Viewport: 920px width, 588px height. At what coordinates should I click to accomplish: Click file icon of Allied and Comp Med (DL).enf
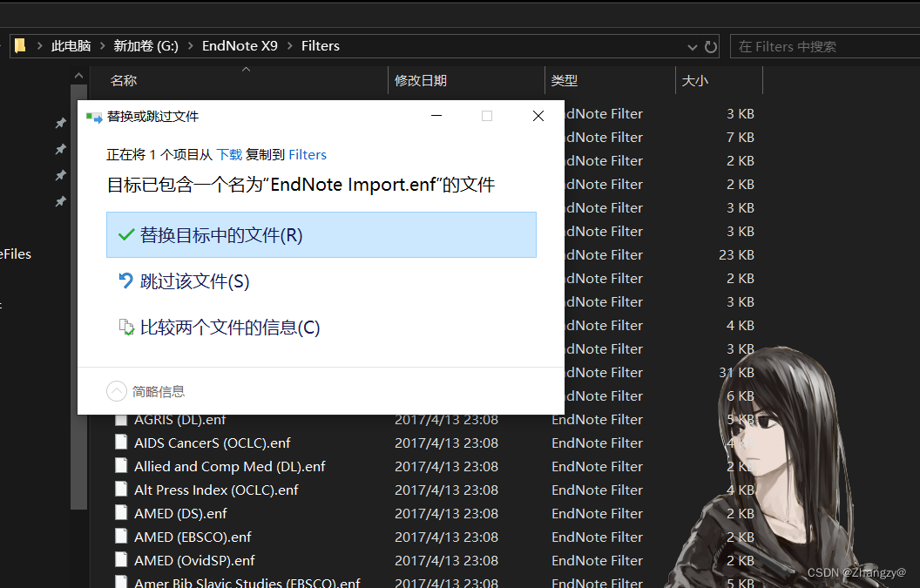121,465
